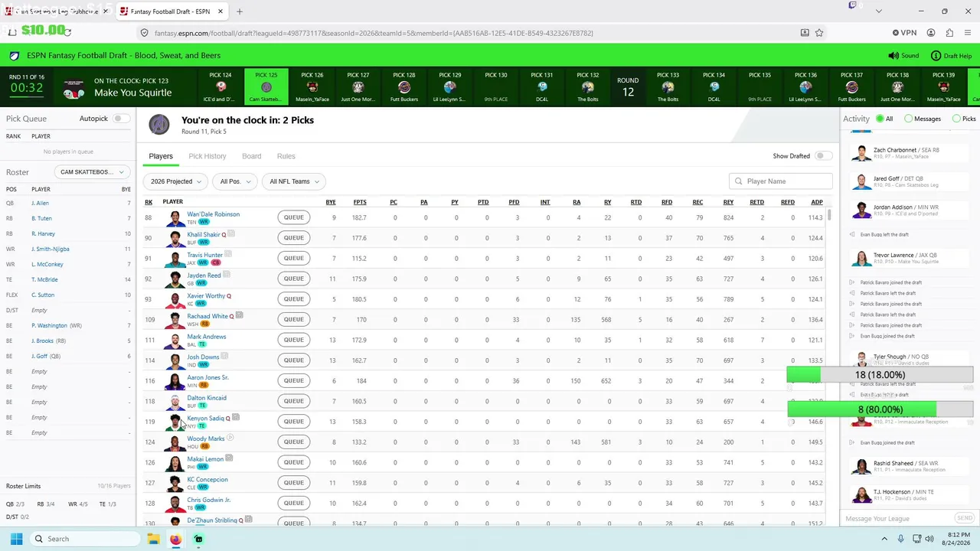Click the VPN indicator in the toolbar
This screenshot has height=551, width=980.
tap(904, 33)
